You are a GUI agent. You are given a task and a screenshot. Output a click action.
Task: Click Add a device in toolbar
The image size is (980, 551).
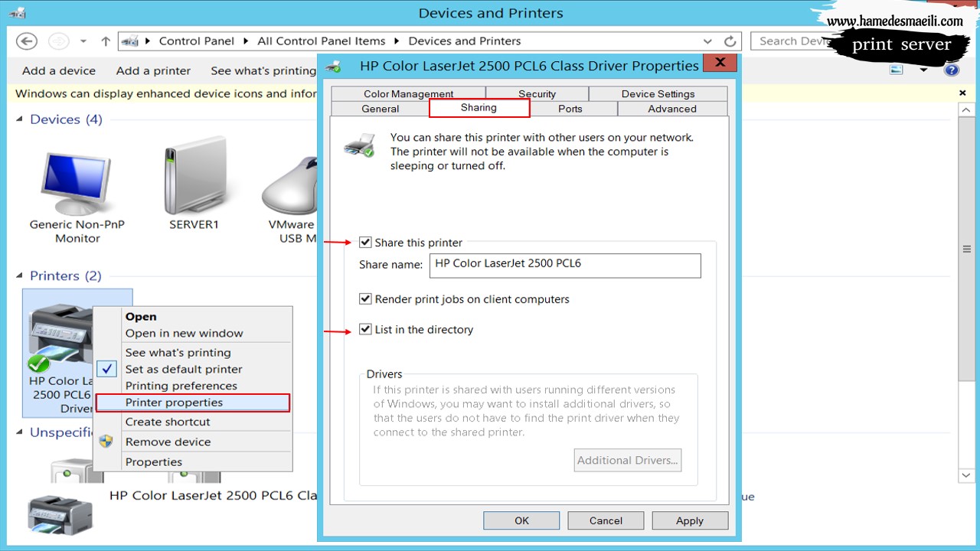tap(59, 70)
